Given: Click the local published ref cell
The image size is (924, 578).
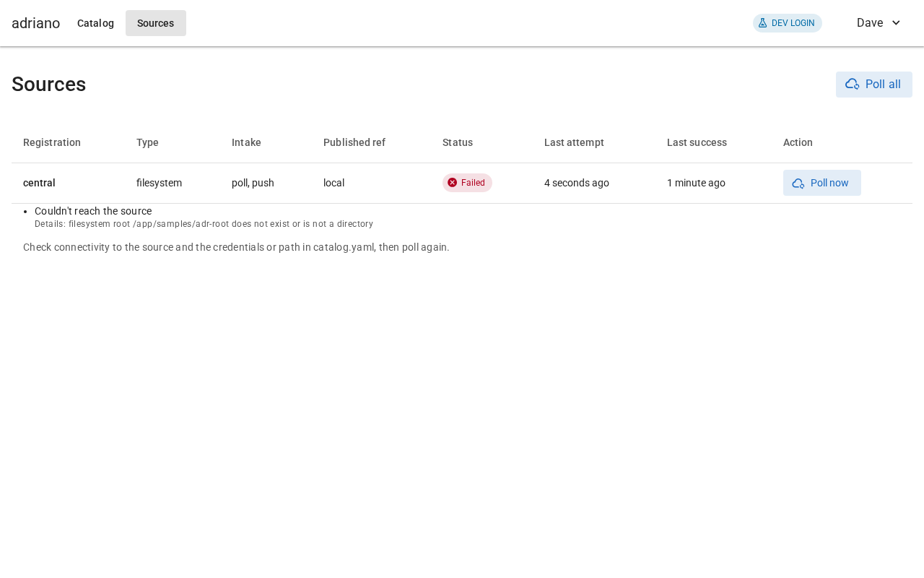Looking at the screenshot, I should point(334,183).
